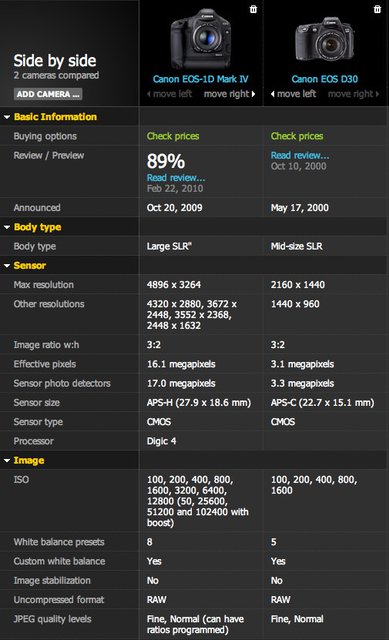Click the '3.3 megapixels' photo detectors value
This screenshot has height=640, width=389.
click(x=302, y=383)
